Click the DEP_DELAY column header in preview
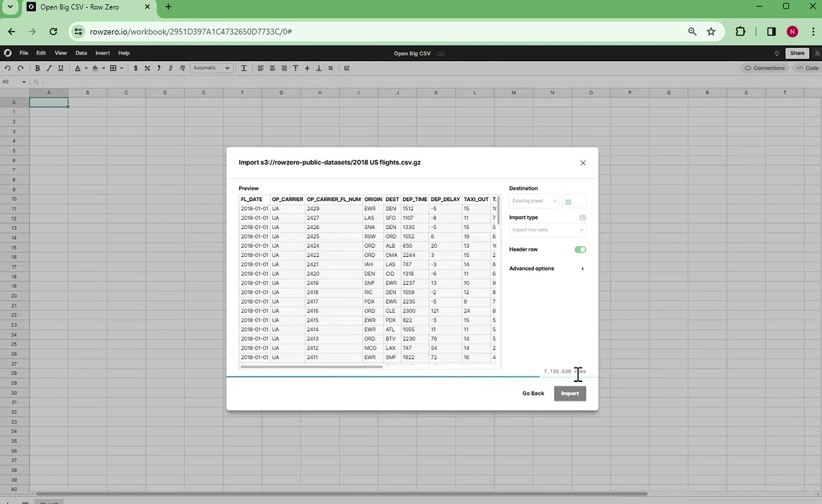This screenshot has height=504, width=822. coord(445,200)
